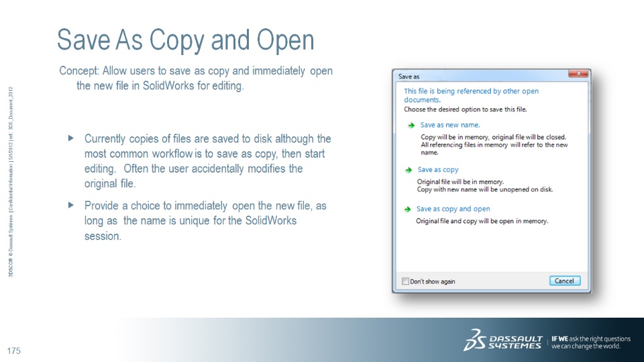Viewport: 644px width, 362px height.
Task: Click 'Original file will be in memory.' text
Action: pos(460,182)
